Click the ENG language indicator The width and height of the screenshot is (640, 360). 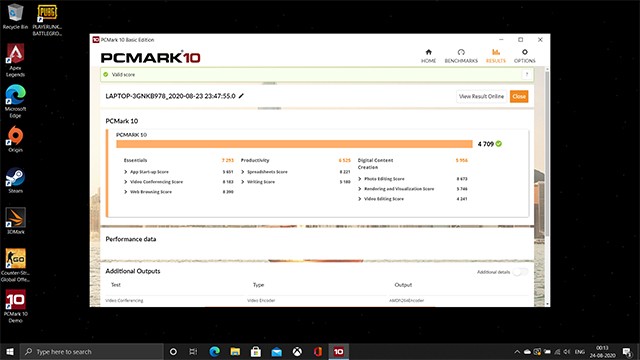tap(580, 351)
